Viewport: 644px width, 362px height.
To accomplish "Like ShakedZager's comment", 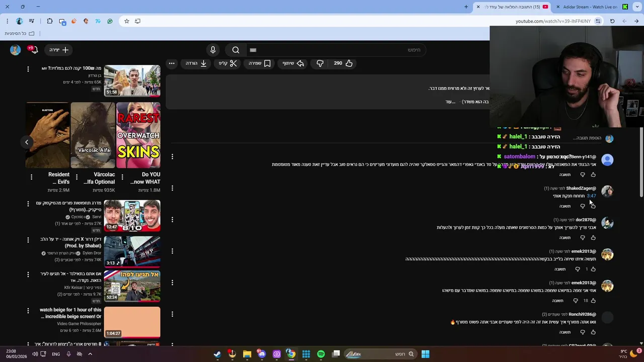I will pyautogui.click(x=593, y=206).
